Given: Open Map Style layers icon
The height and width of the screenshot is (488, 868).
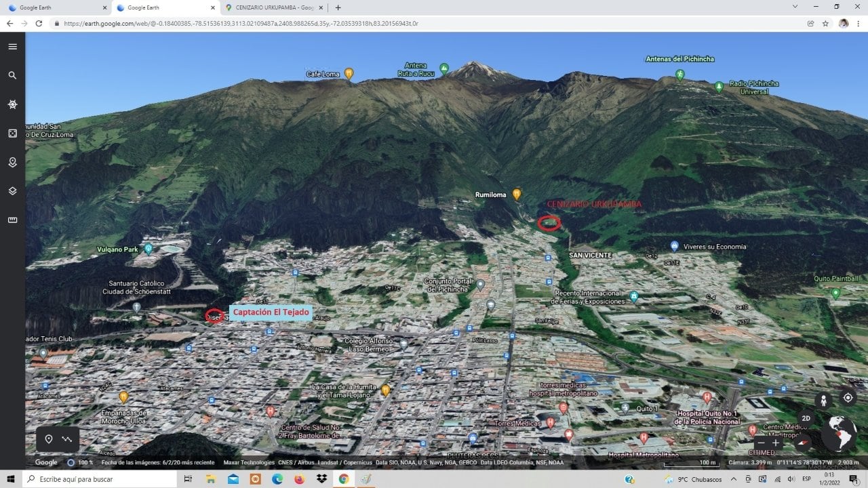Looking at the screenshot, I should click(x=12, y=191).
